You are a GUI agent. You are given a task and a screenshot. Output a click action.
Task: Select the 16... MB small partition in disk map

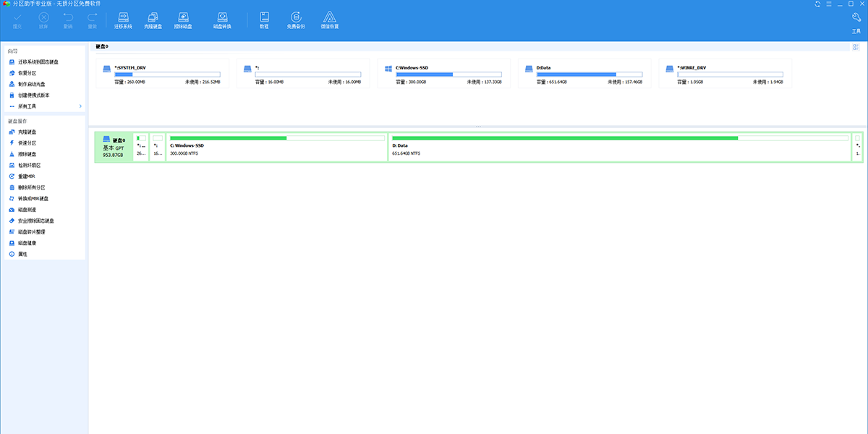click(x=158, y=147)
